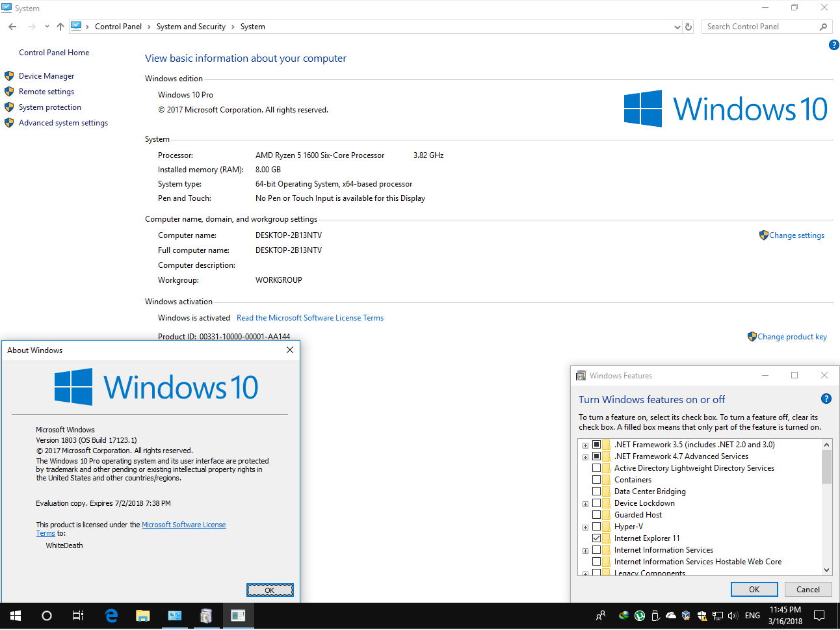Launch Microsoft Edge from the taskbar
This screenshot has width=840, height=630.
pyautogui.click(x=111, y=616)
